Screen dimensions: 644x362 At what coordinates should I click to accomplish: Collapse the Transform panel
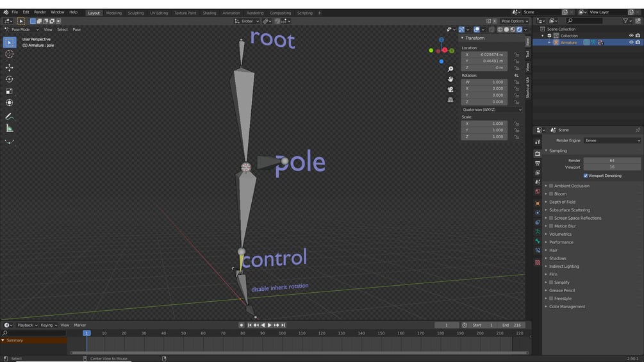(474, 38)
